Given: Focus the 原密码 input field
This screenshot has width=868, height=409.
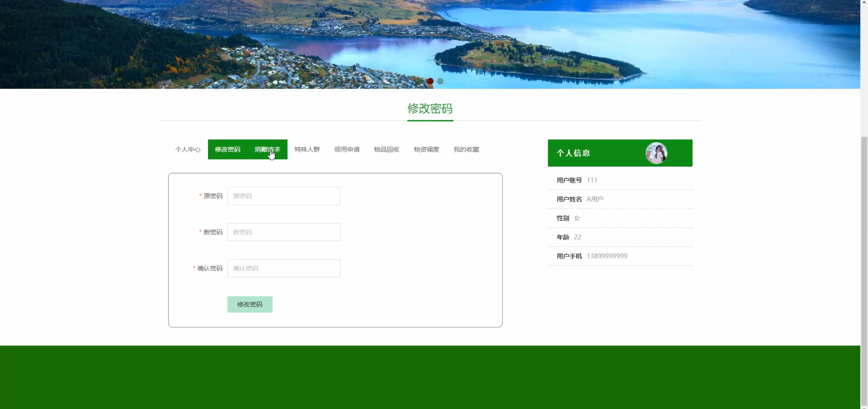Looking at the screenshot, I should pos(284,196).
